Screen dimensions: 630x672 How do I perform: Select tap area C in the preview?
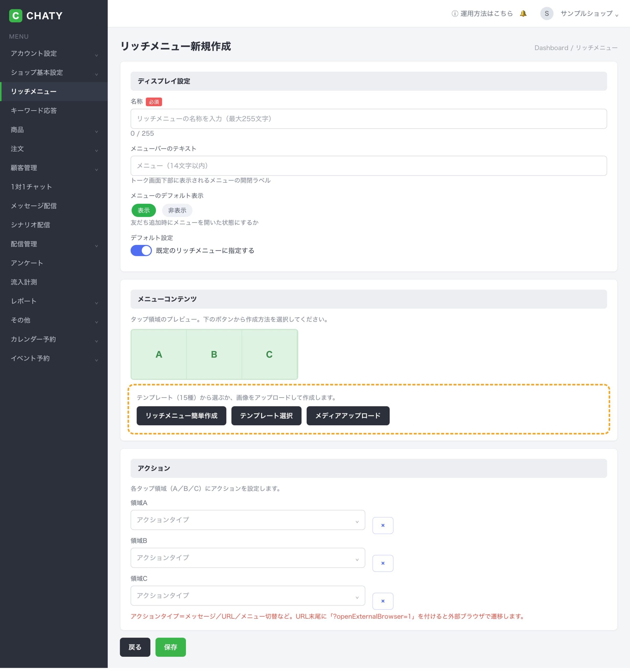(269, 354)
